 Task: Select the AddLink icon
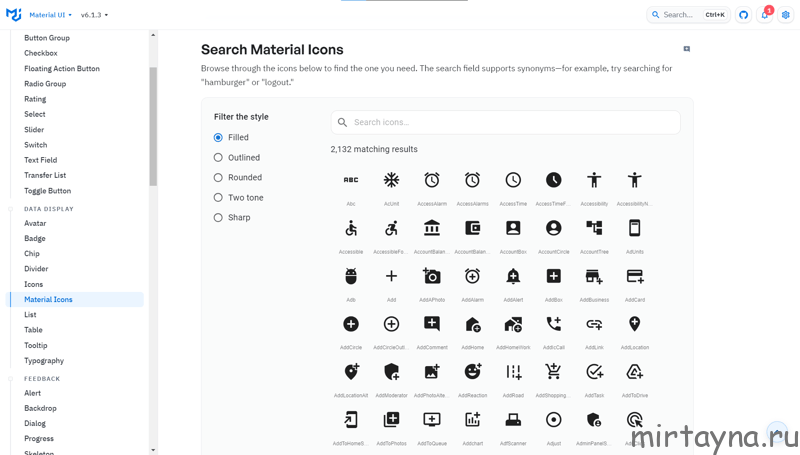click(x=594, y=324)
